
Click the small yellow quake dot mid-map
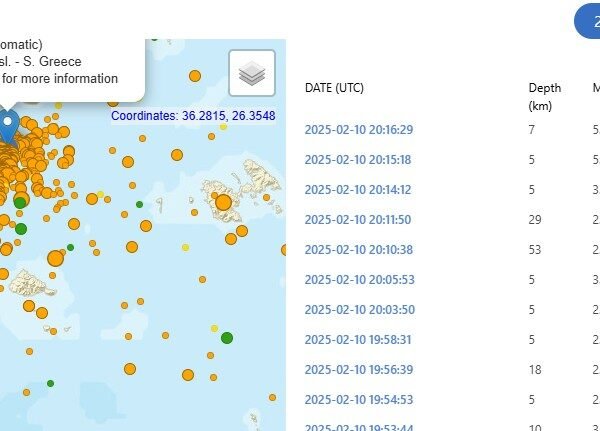[x=185, y=247]
